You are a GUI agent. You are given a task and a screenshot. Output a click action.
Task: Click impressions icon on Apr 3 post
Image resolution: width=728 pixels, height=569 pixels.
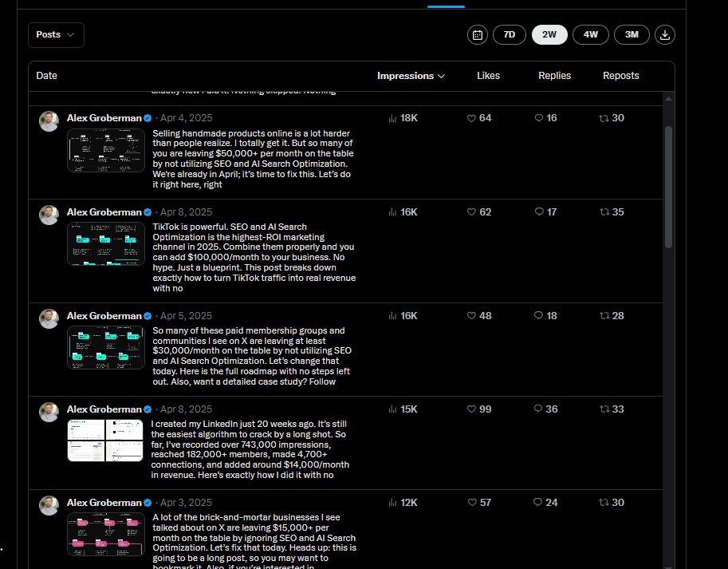tap(392, 503)
